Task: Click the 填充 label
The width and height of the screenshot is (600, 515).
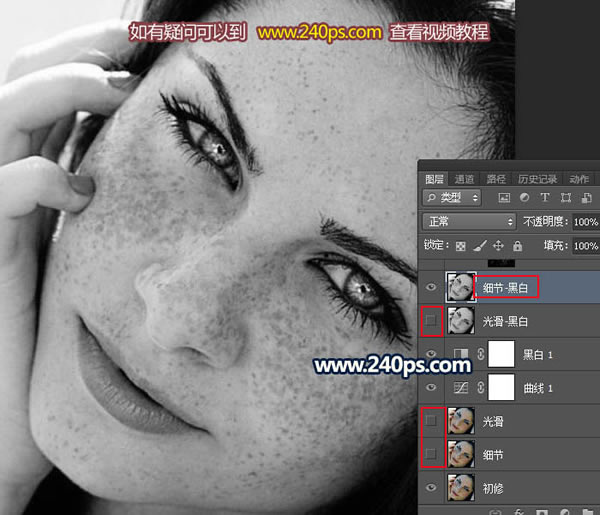Action: (x=556, y=245)
